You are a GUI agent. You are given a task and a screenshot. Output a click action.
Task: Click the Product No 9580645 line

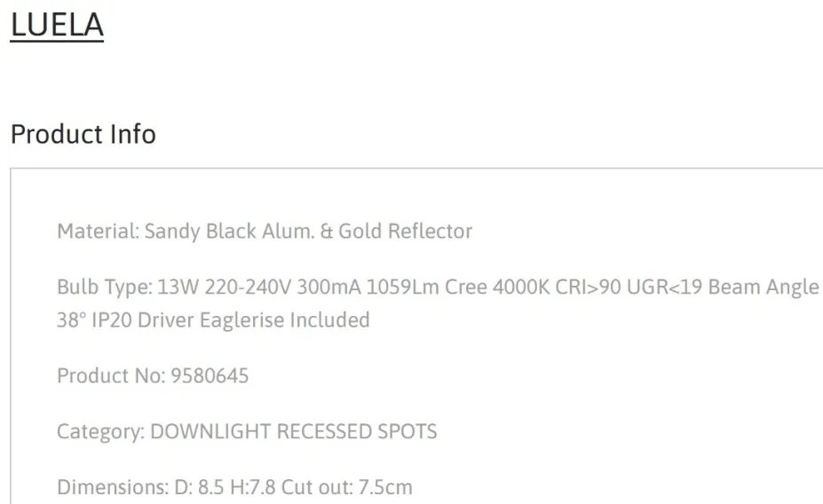[x=153, y=375]
